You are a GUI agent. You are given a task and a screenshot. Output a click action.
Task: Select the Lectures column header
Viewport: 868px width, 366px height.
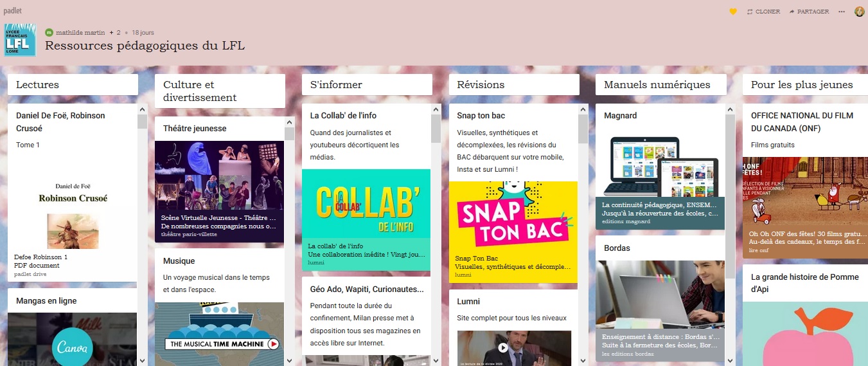tap(73, 84)
